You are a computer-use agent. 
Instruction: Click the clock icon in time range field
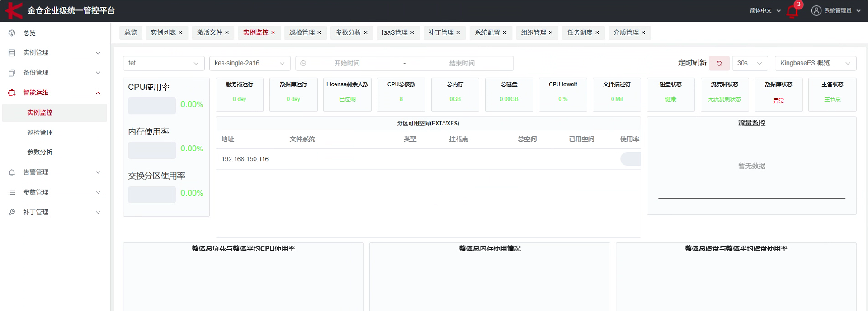click(303, 63)
